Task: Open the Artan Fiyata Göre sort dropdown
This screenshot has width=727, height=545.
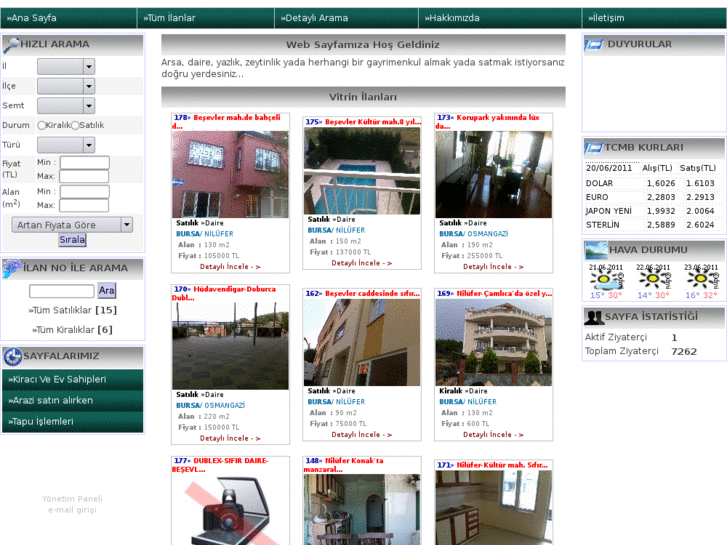Action: coord(72,225)
